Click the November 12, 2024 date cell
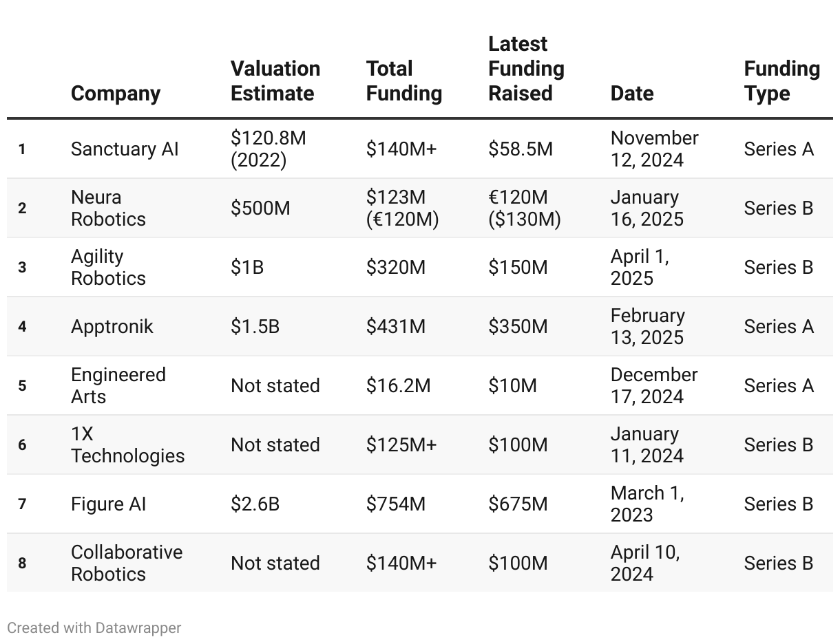 [x=654, y=149]
